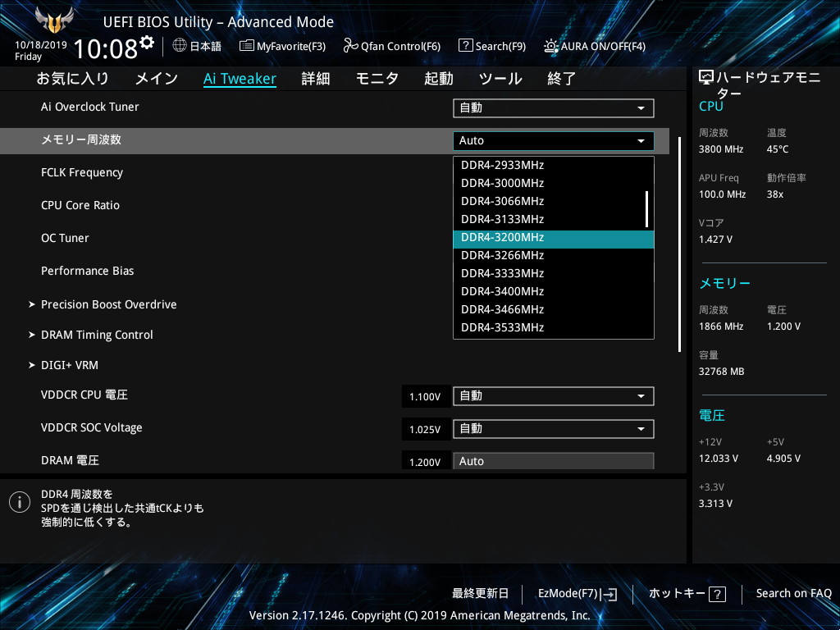Click the DRAM 電圧 Auto input field
The width and height of the screenshot is (840, 630).
pos(554,461)
